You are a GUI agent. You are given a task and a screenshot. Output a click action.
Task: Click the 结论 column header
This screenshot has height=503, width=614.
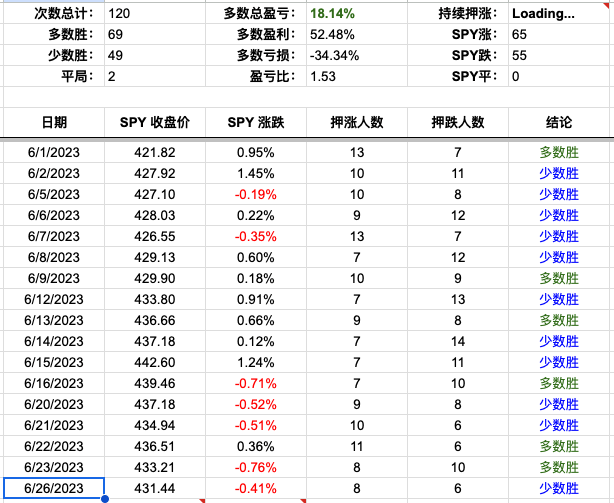(561, 123)
